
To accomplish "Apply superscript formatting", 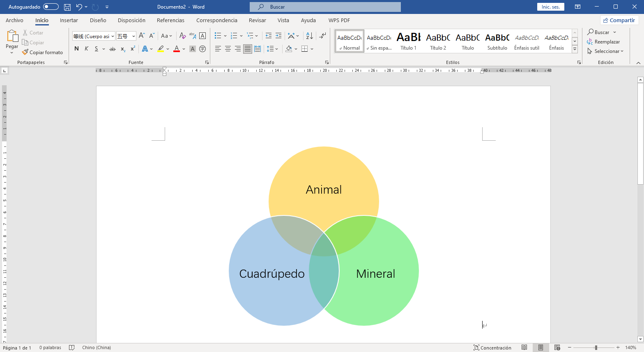I will 133,49.
